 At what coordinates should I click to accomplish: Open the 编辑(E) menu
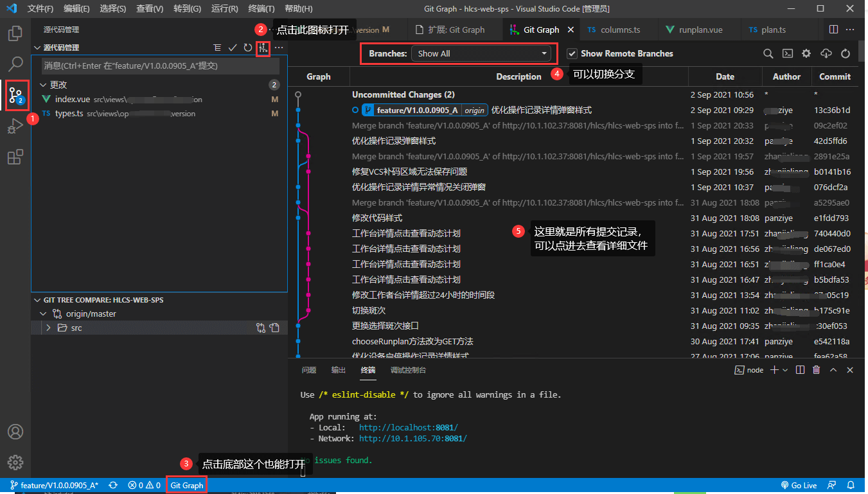pyautogui.click(x=77, y=9)
